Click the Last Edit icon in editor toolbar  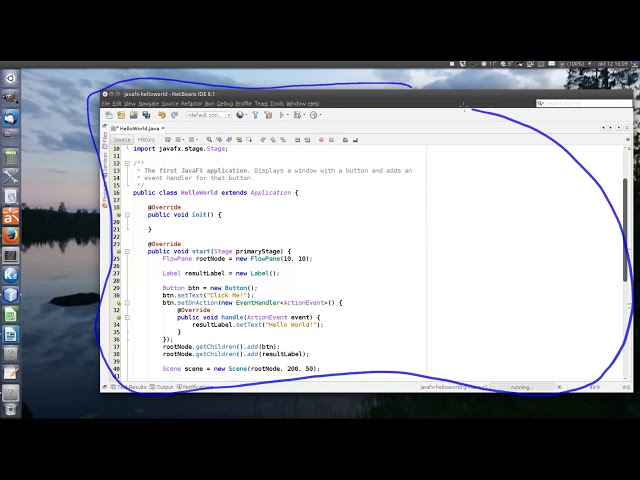(x=167, y=140)
